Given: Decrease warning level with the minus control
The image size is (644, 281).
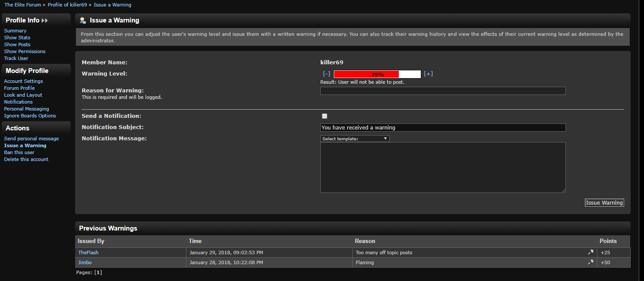Looking at the screenshot, I should (x=326, y=74).
